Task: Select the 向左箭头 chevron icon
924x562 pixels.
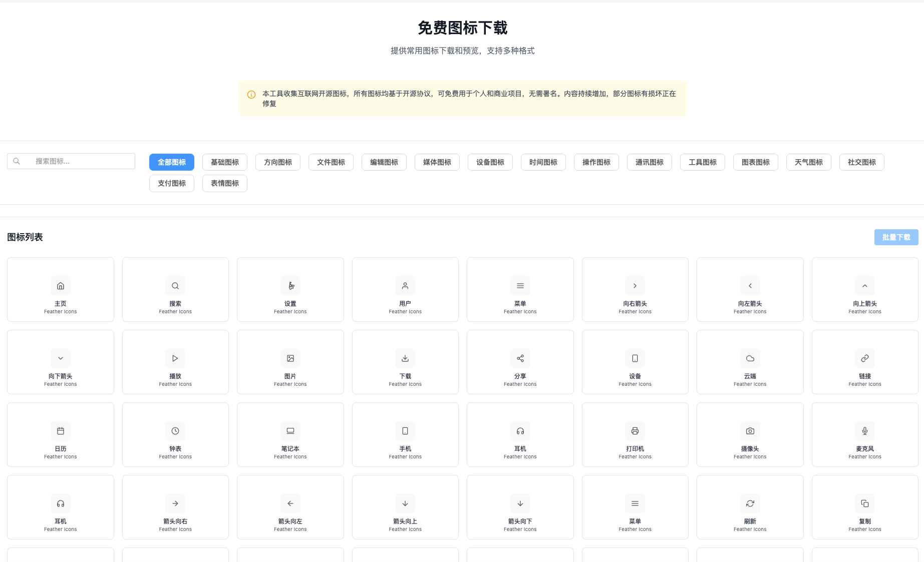Action: [750, 286]
